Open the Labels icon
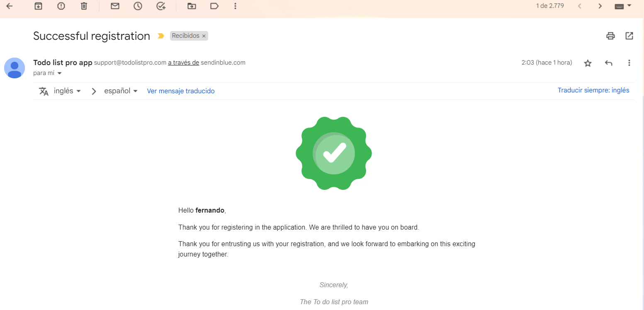644x310 pixels. (214, 6)
